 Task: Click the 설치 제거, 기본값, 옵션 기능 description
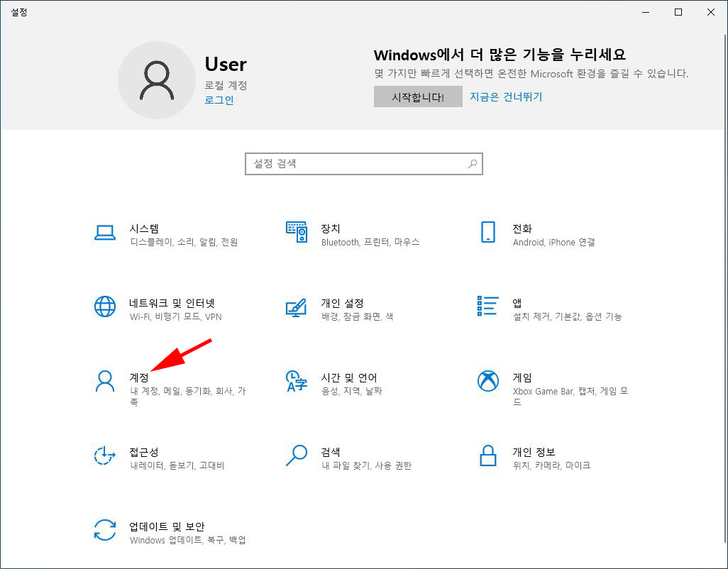[x=567, y=316]
